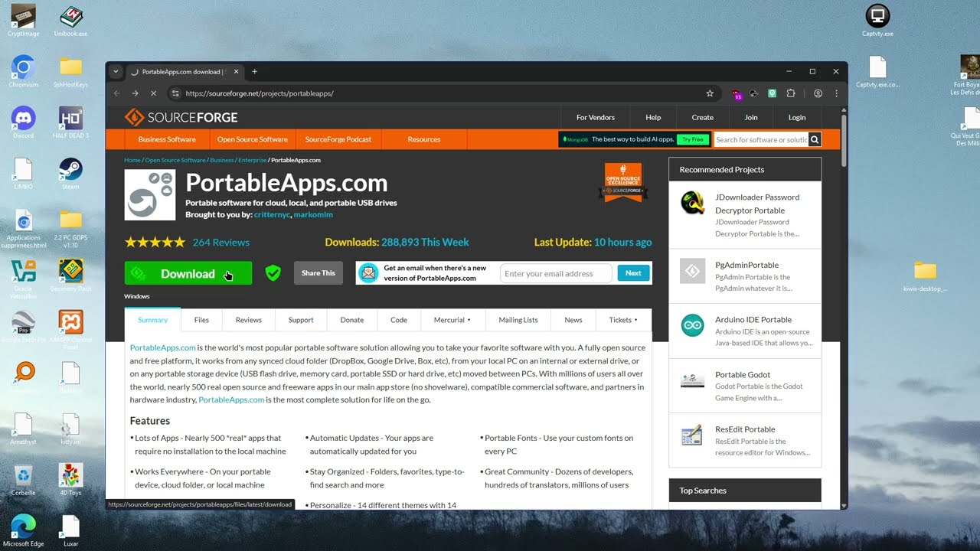Go back with the browser back arrow
The height and width of the screenshot is (551, 980).
click(117, 93)
